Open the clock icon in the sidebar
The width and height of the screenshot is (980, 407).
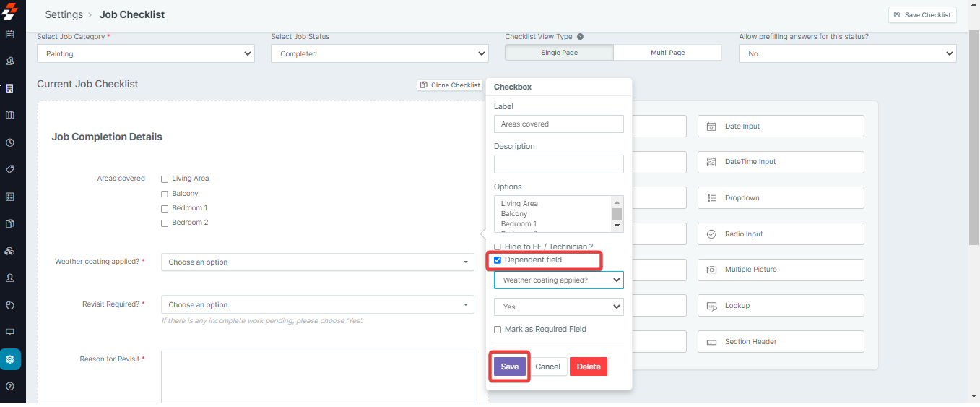(x=10, y=142)
